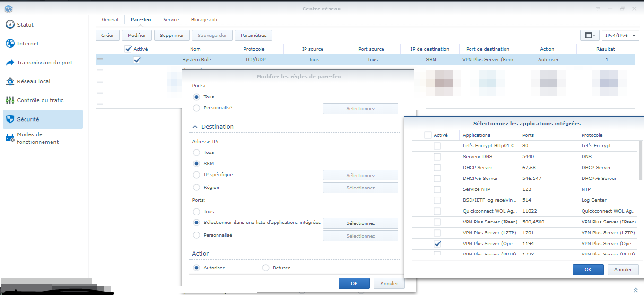
Task: Collapse the Destination section
Action: pos(195,127)
